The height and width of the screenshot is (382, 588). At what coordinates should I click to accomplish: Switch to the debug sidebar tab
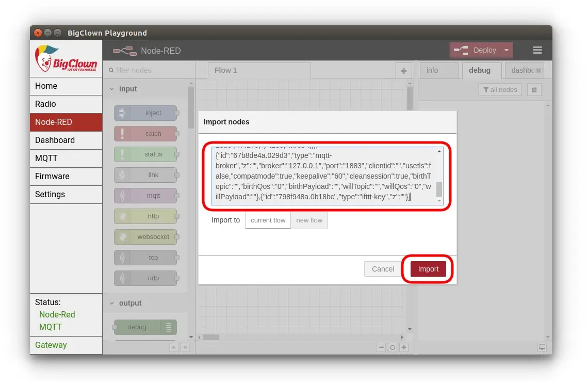(x=481, y=70)
